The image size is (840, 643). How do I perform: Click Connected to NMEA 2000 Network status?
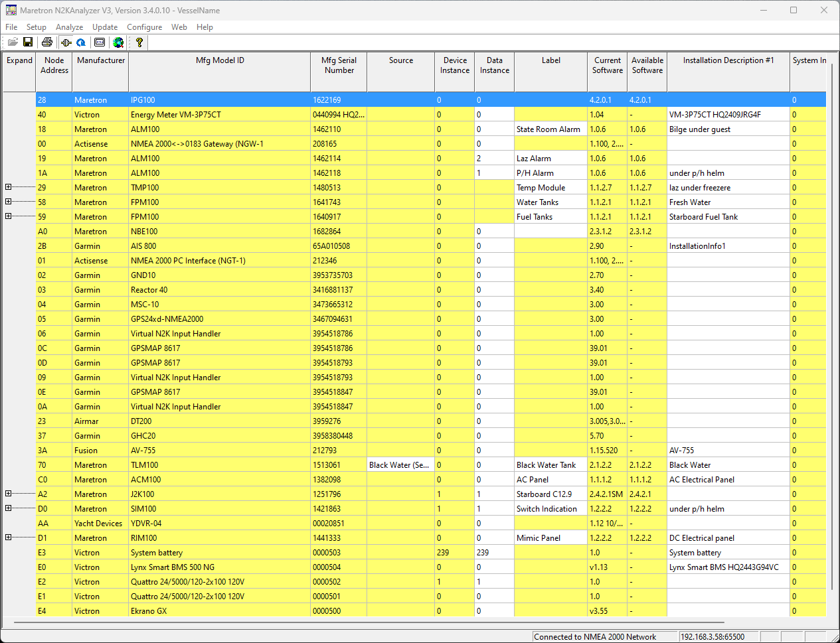click(604, 636)
